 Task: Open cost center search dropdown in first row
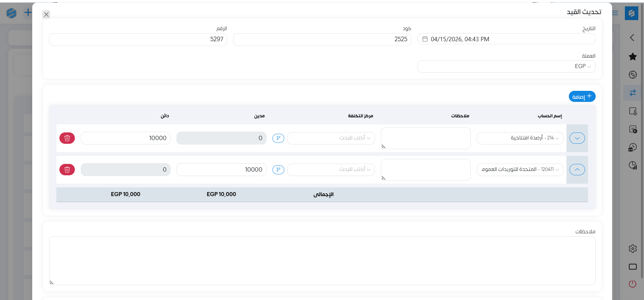coord(331,138)
